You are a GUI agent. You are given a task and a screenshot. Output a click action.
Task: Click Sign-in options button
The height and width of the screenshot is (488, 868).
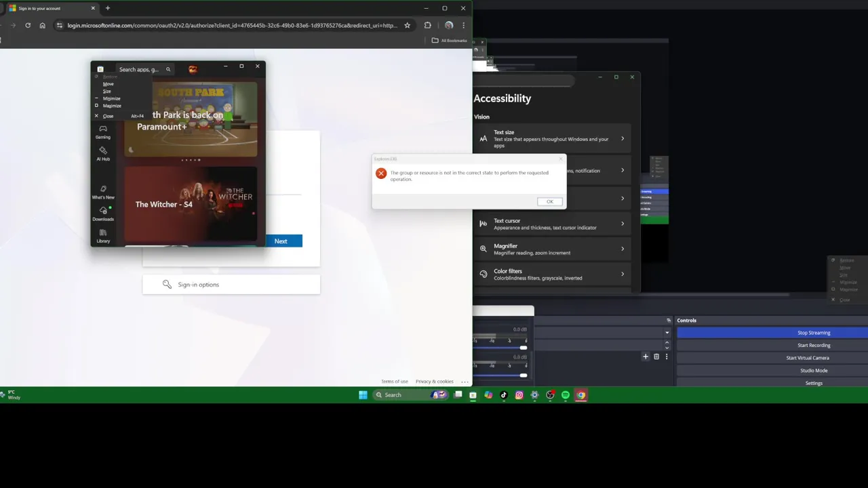point(231,285)
